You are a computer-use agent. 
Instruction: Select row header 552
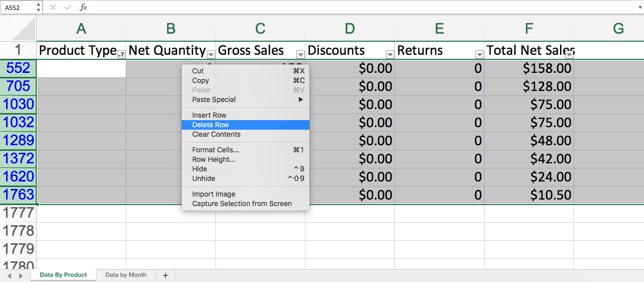(18, 68)
